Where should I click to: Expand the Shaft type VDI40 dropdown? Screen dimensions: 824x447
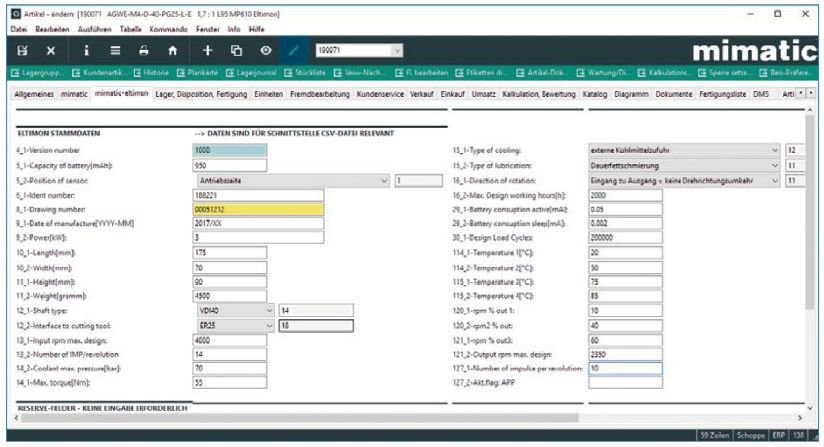coord(269,310)
